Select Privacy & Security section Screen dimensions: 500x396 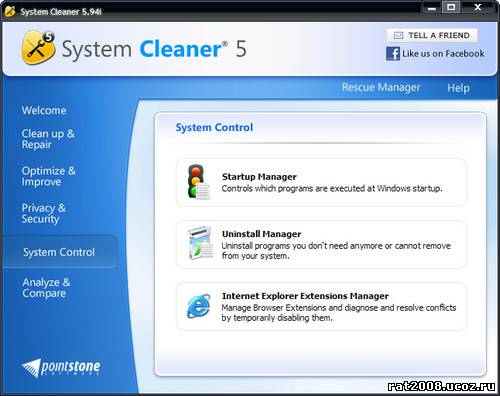tap(44, 213)
